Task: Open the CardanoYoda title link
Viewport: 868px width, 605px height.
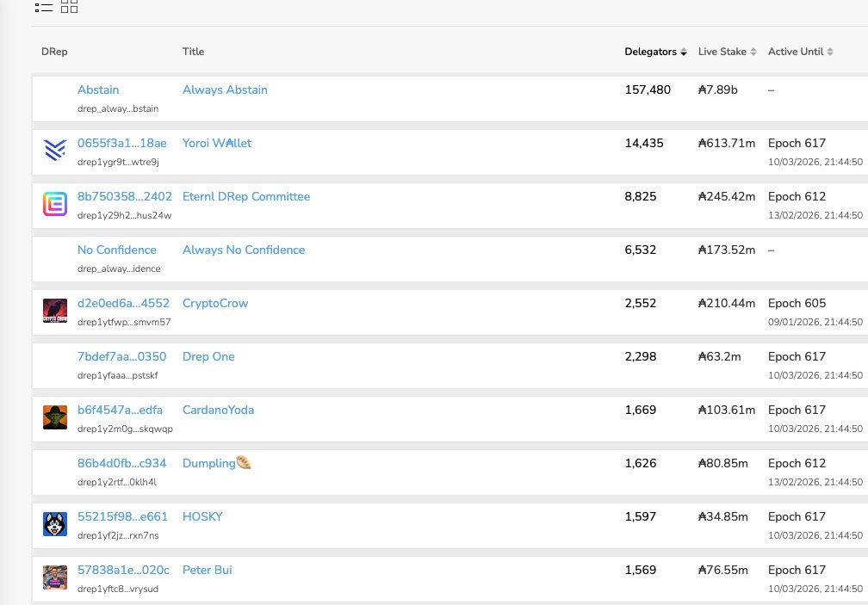Action: pyautogui.click(x=218, y=410)
